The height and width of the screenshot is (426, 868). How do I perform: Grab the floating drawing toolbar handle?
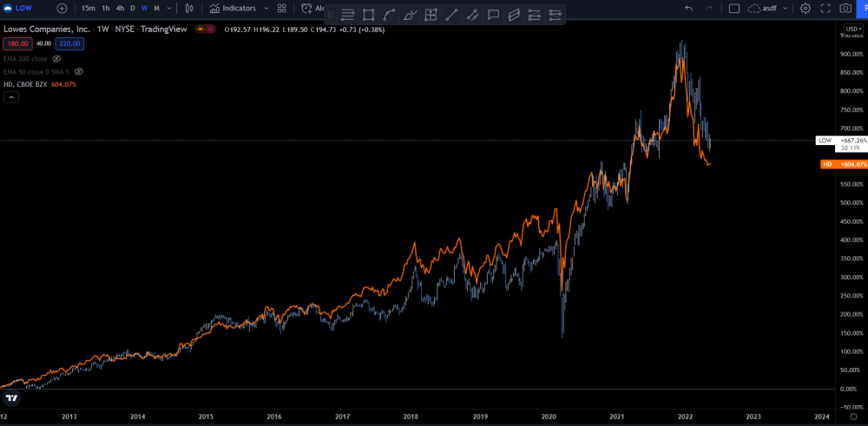(x=331, y=15)
